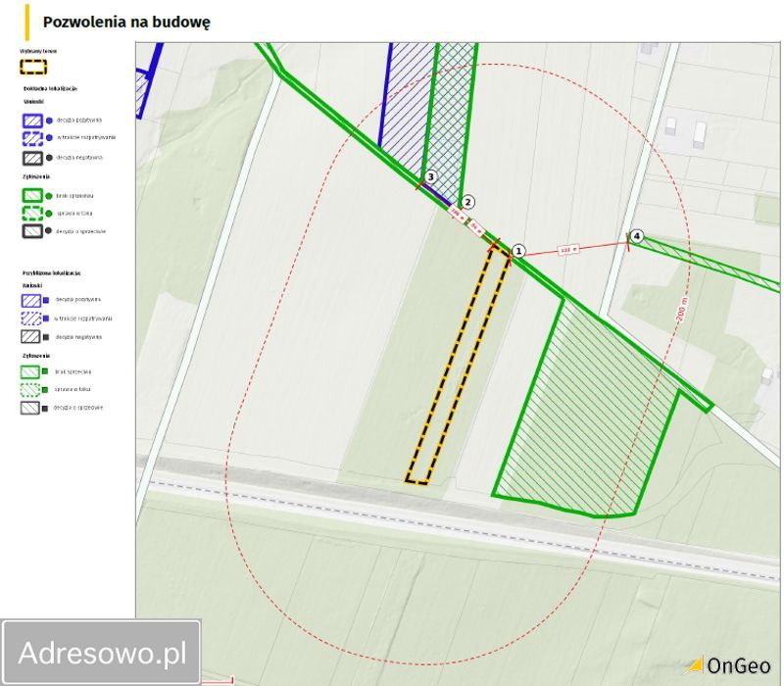Click solid green 'brak sprzeciwu' symbol under Dokładna lokalizacja
Image resolution: width=784 pixels, height=686 pixels.
[x=32, y=195]
